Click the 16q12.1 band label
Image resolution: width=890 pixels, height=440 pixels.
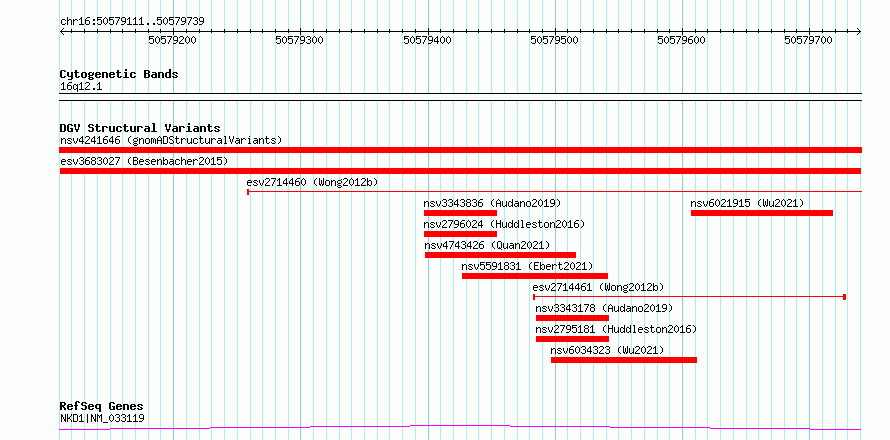81,86
